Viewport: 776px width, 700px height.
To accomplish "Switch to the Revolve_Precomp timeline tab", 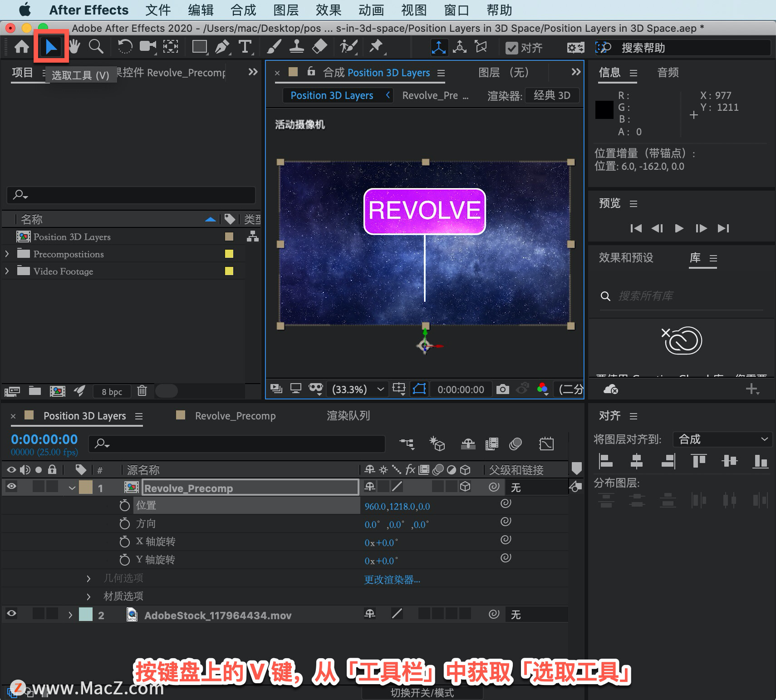I will click(x=235, y=416).
